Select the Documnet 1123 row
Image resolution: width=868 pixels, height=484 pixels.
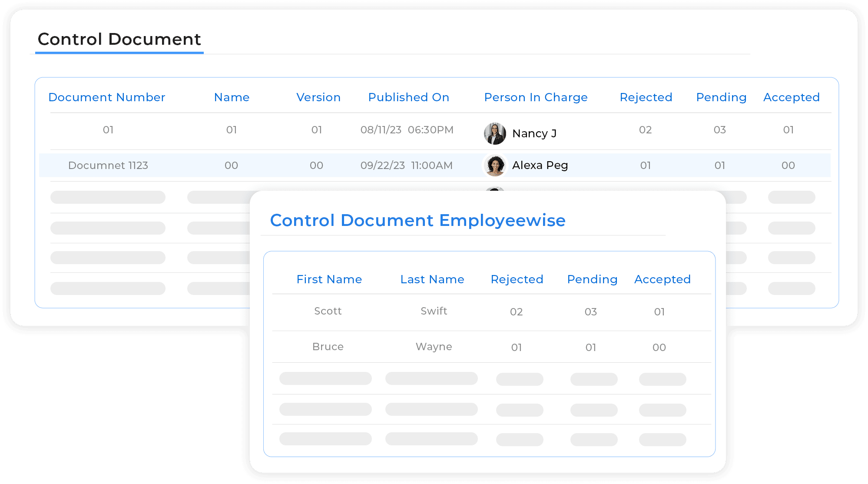(108, 166)
